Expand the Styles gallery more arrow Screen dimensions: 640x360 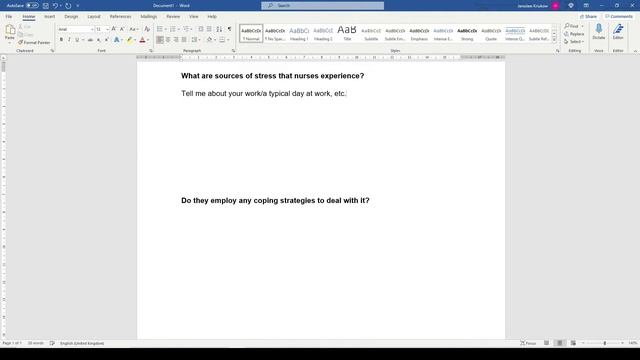tap(554, 40)
